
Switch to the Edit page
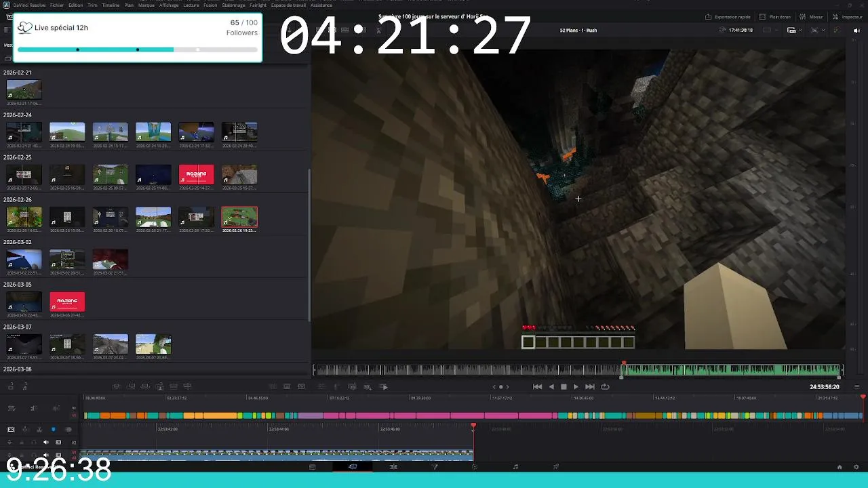point(393,466)
